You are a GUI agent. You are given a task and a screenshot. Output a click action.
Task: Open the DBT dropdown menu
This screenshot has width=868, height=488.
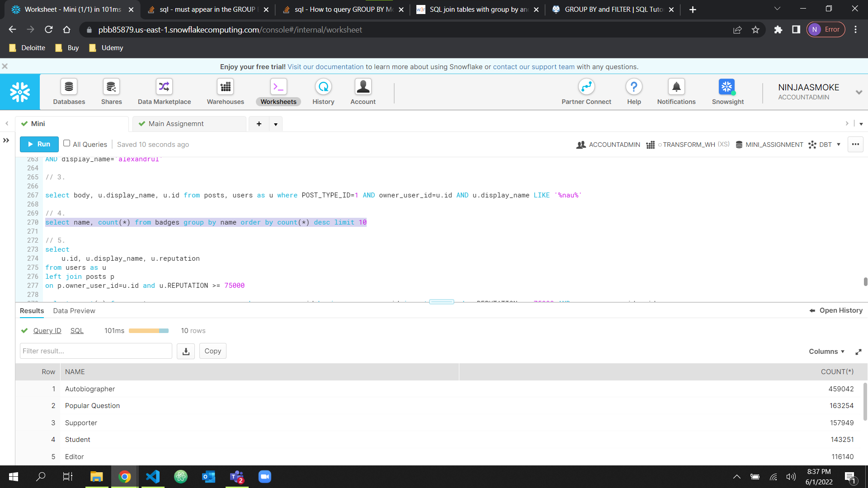(829, 144)
